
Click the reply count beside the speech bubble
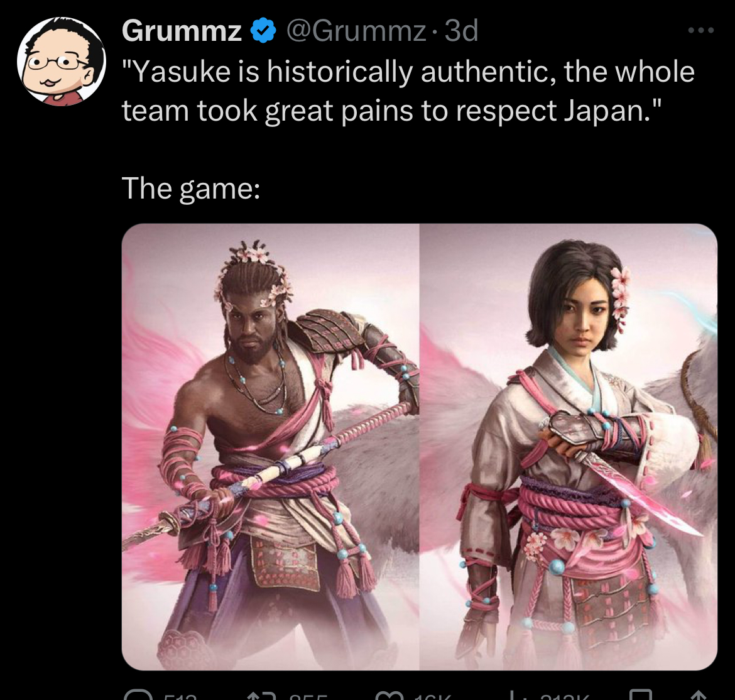coord(180,696)
